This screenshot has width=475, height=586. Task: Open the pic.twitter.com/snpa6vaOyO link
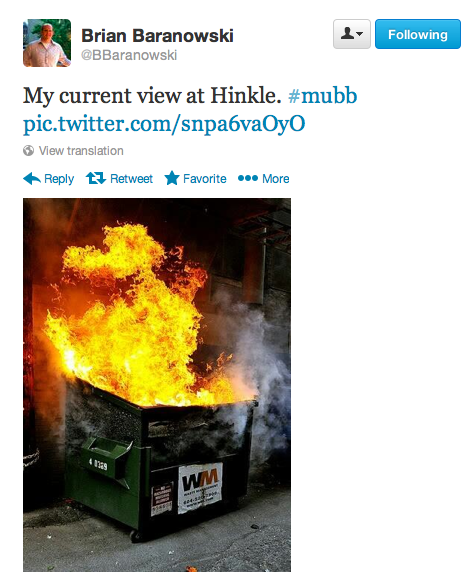[x=164, y=124]
